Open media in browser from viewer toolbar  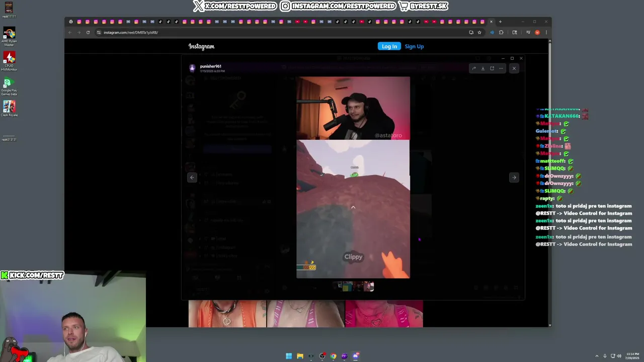coord(492,68)
